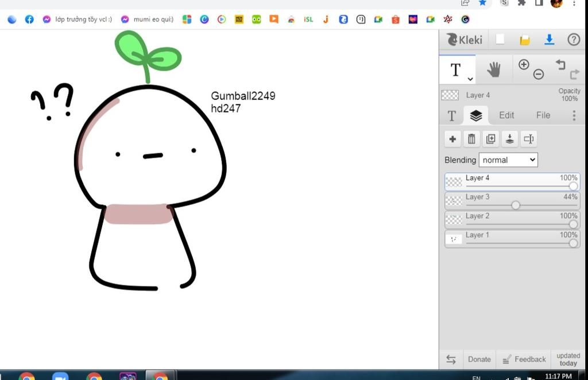Switch to the File tab
Viewport: 588px width, 380px height.
click(543, 115)
